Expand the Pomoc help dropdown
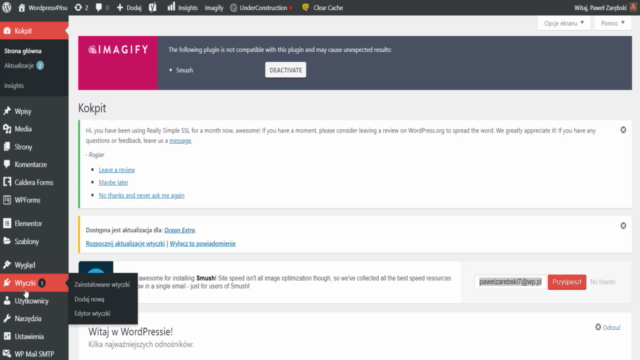 click(x=613, y=23)
